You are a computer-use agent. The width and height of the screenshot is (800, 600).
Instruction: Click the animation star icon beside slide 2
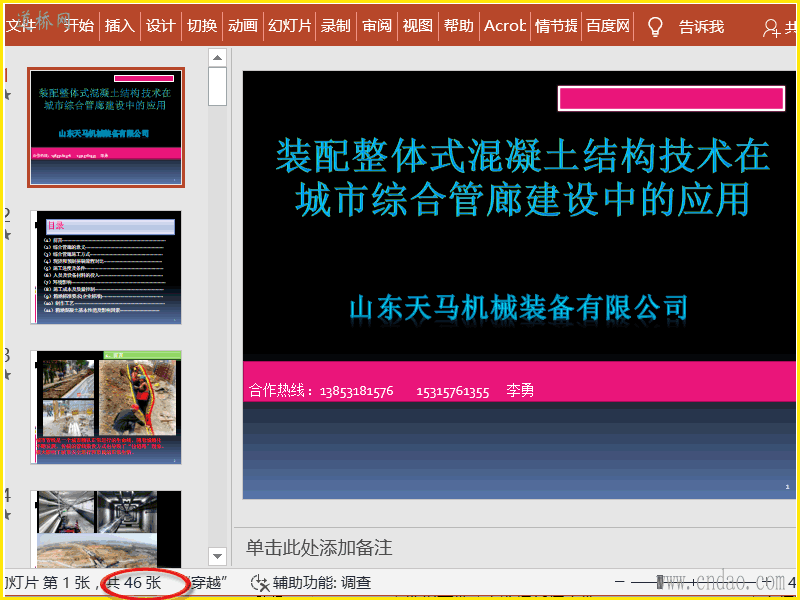(x=8, y=235)
